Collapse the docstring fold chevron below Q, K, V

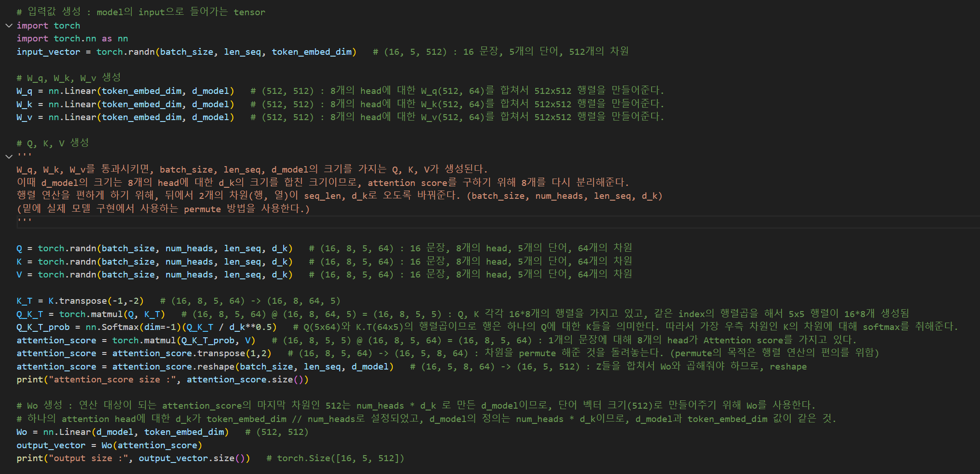[x=9, y=156]
